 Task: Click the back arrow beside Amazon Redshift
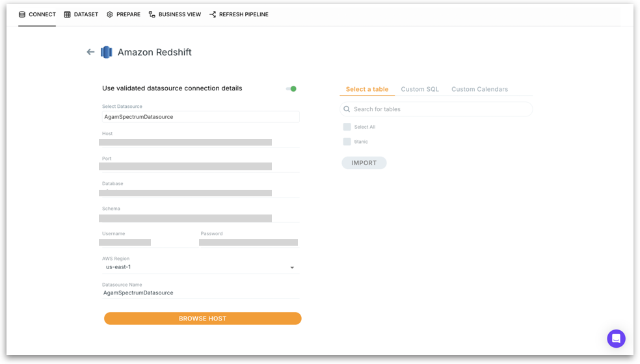[x=90, y=52]
